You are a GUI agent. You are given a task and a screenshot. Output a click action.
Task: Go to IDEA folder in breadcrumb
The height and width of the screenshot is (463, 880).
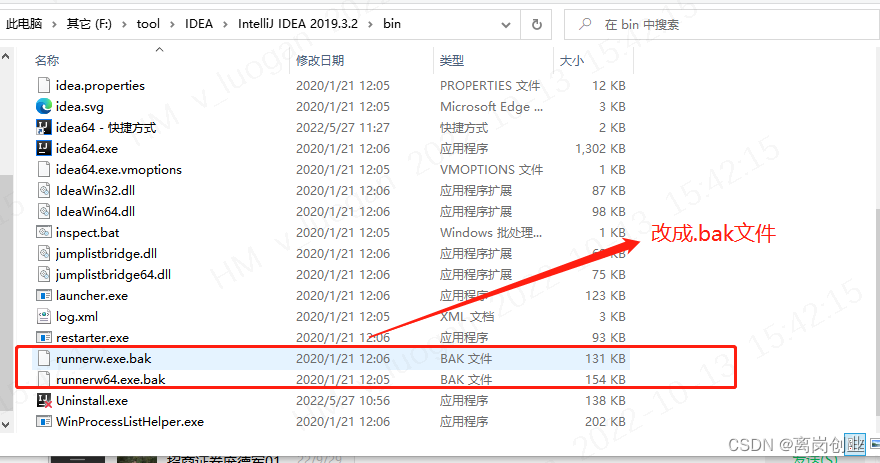[x=199, y=24]
